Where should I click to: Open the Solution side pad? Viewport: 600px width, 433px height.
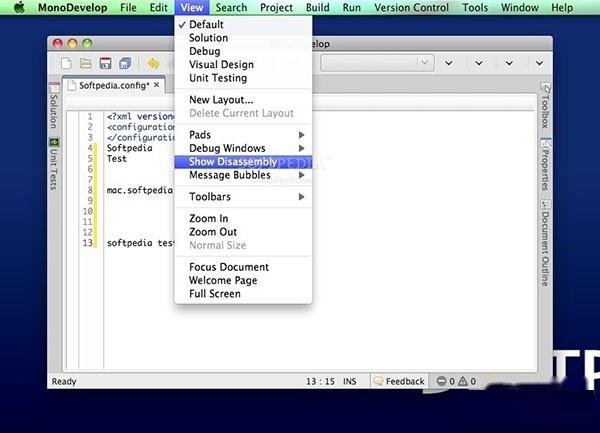54,106
